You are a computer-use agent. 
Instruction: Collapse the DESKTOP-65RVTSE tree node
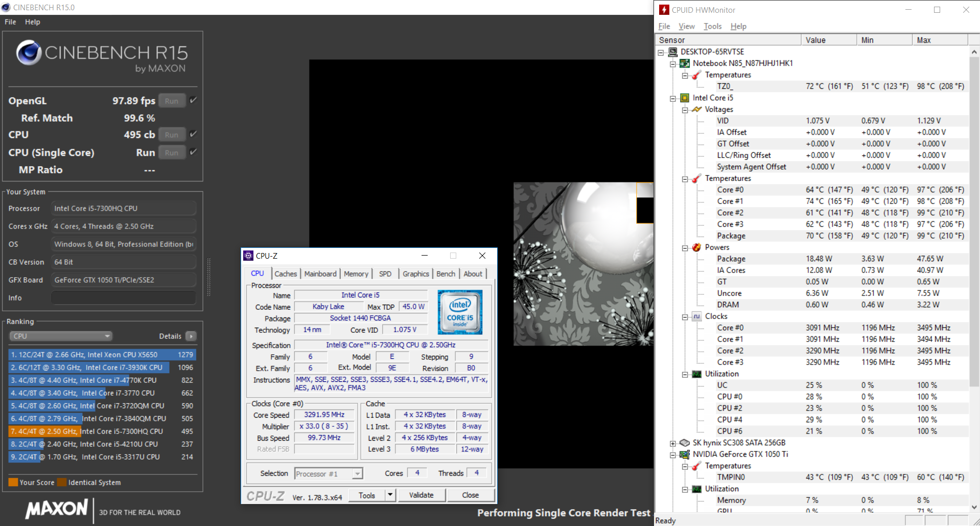point(661,52)
